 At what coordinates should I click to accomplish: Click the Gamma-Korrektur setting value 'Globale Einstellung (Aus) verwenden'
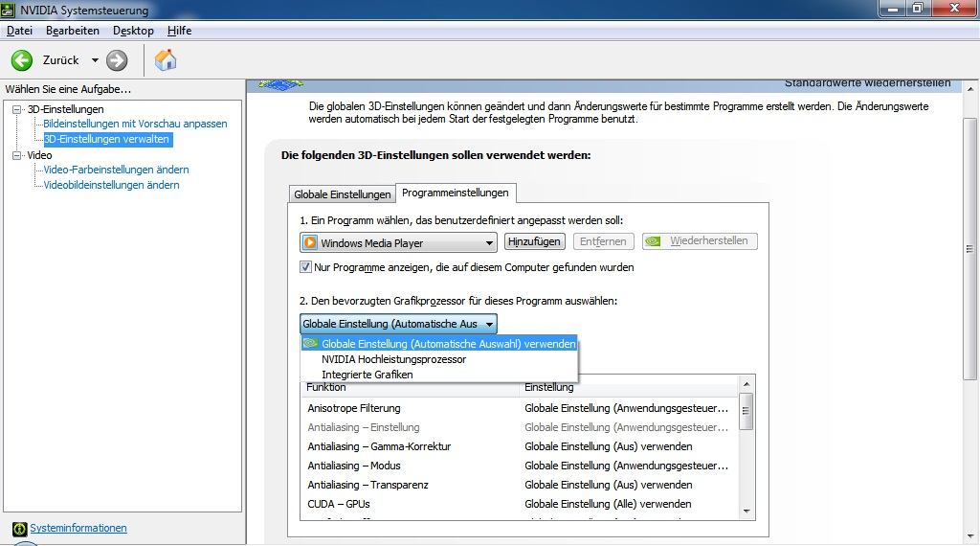pos(608,446)
